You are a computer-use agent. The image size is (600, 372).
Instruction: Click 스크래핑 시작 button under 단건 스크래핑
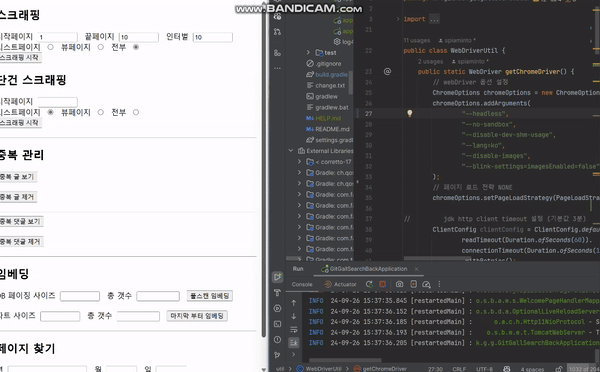tap(20, 123)
